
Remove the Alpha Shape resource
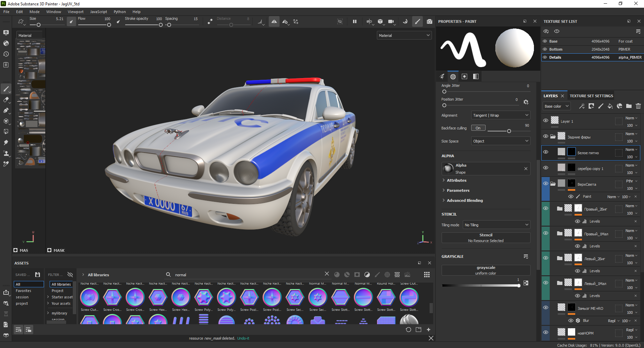click(526, 169)
